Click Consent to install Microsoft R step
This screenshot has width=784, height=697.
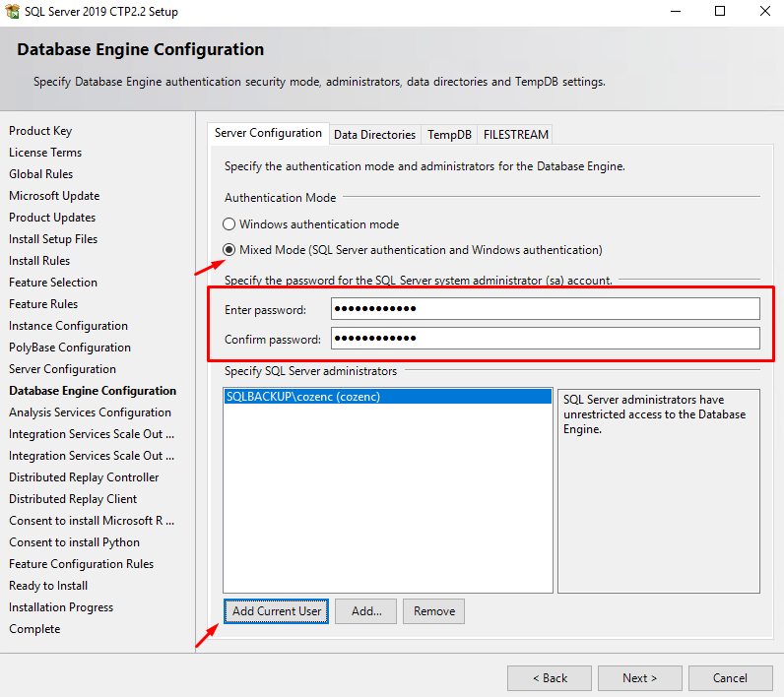[x=92, y=521]
